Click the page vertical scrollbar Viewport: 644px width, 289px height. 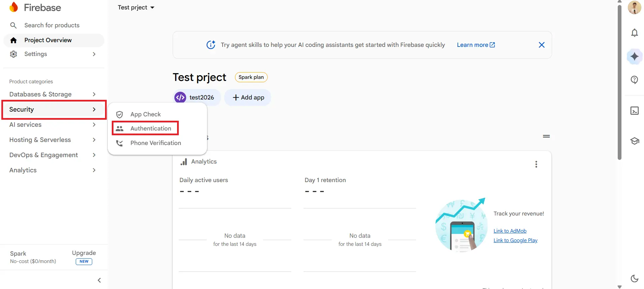(619, 82)
